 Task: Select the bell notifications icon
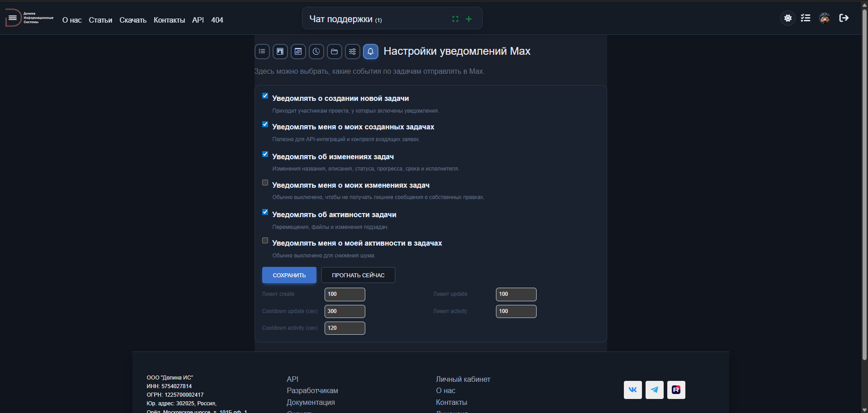[x=371, y=52]
